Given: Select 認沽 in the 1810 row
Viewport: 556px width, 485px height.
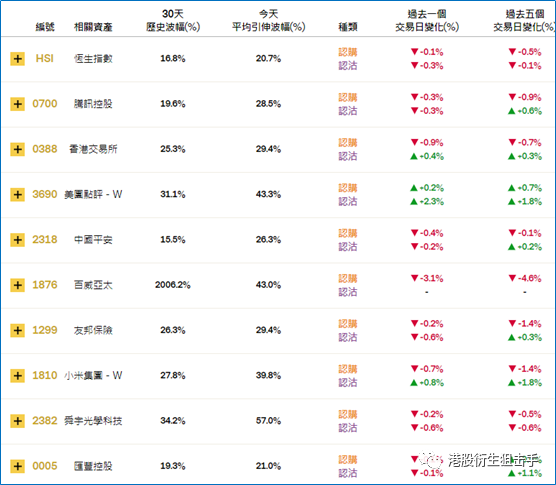Looking at the screenshot, I should click(348, 383).
